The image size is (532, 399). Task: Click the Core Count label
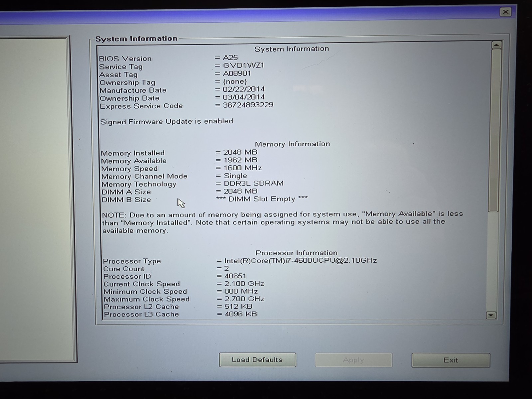click(x=124, y=269)
